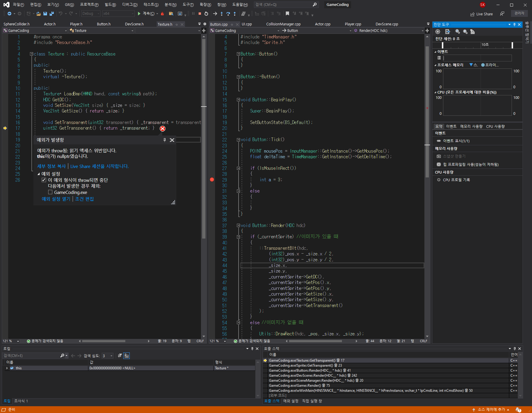The image size is (532, 413).
Task: Switch to 직접 실행 창 tab
Action: pos(312,401)
